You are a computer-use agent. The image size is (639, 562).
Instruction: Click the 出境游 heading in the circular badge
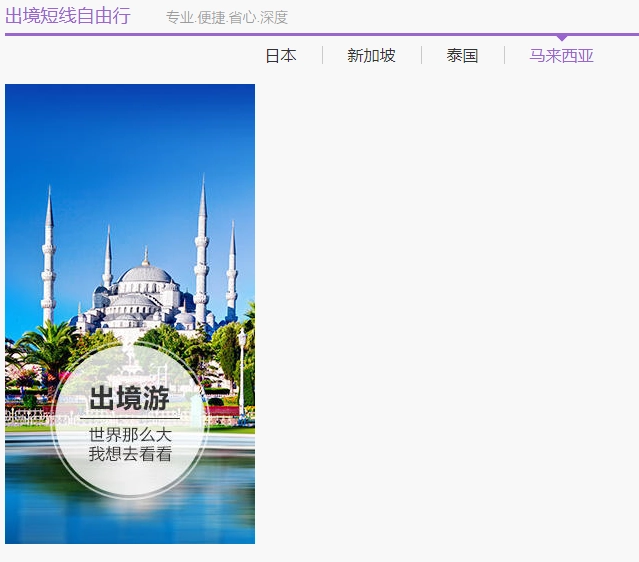coord(129,398)
